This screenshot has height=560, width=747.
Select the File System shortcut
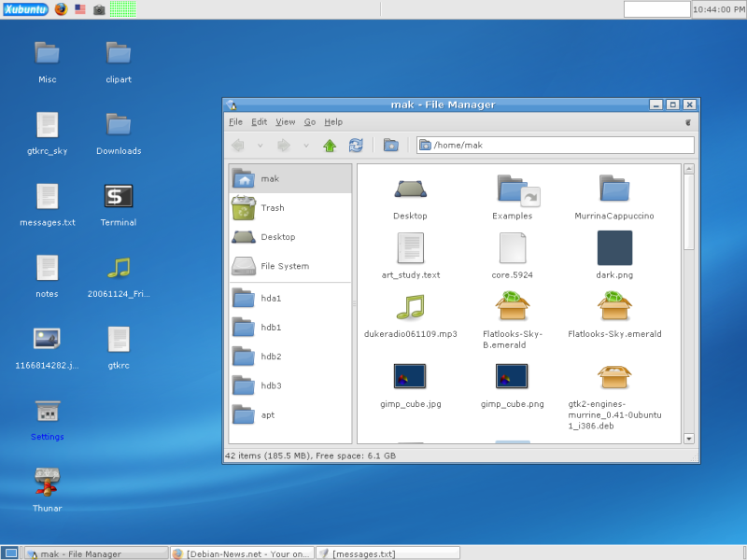pyautogui.click(x=284, y=266)
